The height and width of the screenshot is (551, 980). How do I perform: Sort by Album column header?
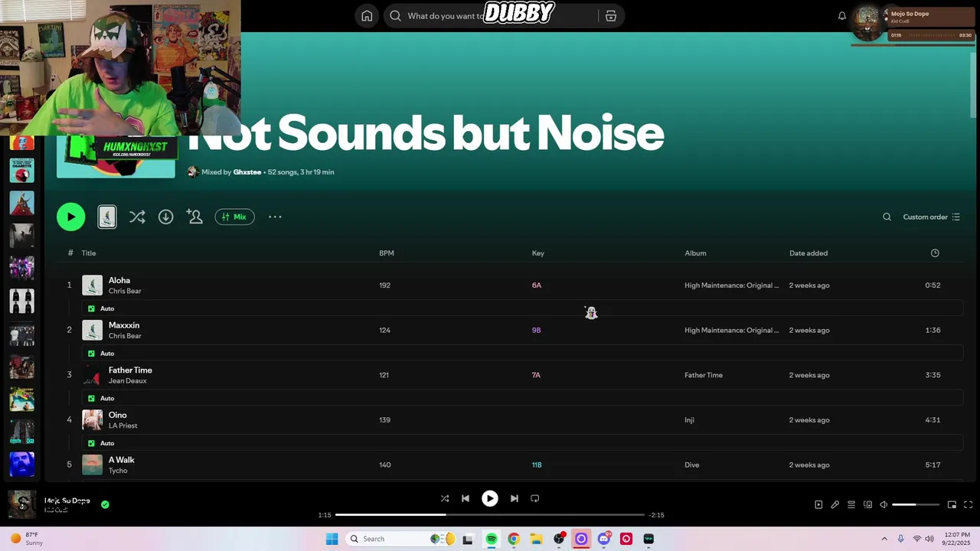[x=695, y=253]
